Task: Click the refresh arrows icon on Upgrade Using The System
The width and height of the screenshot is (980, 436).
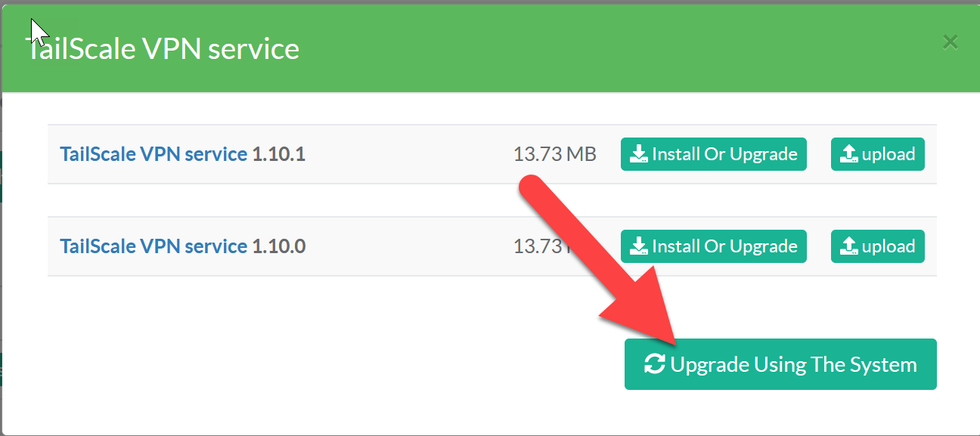Action: click(654, 364)
